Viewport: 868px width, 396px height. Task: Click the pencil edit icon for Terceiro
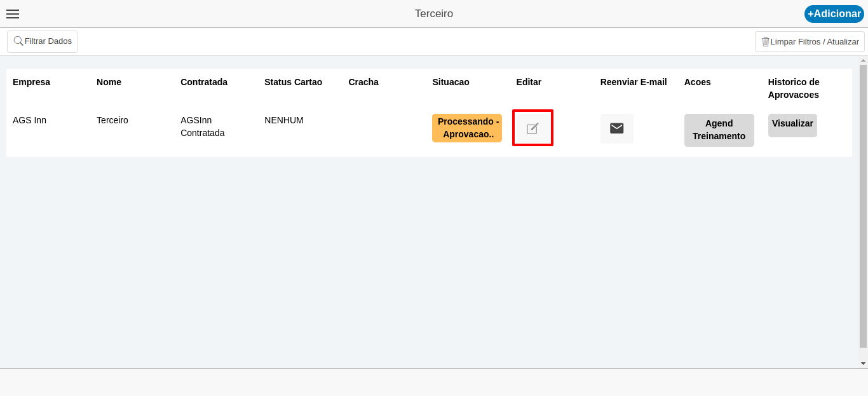pyautogui.click(x=532, y=128)
